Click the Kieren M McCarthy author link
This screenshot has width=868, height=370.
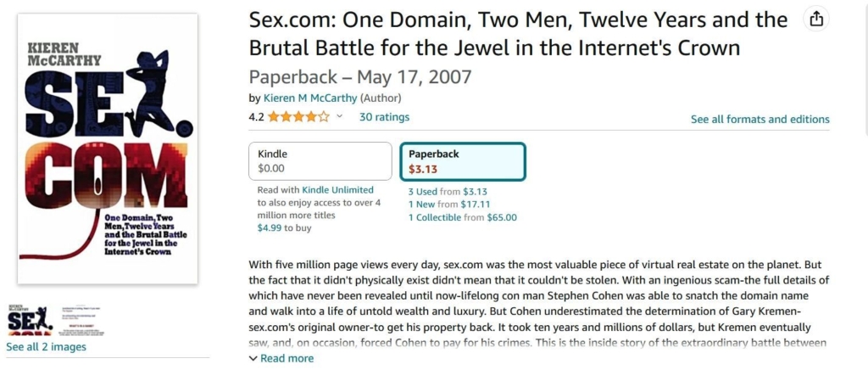[309, 98]
